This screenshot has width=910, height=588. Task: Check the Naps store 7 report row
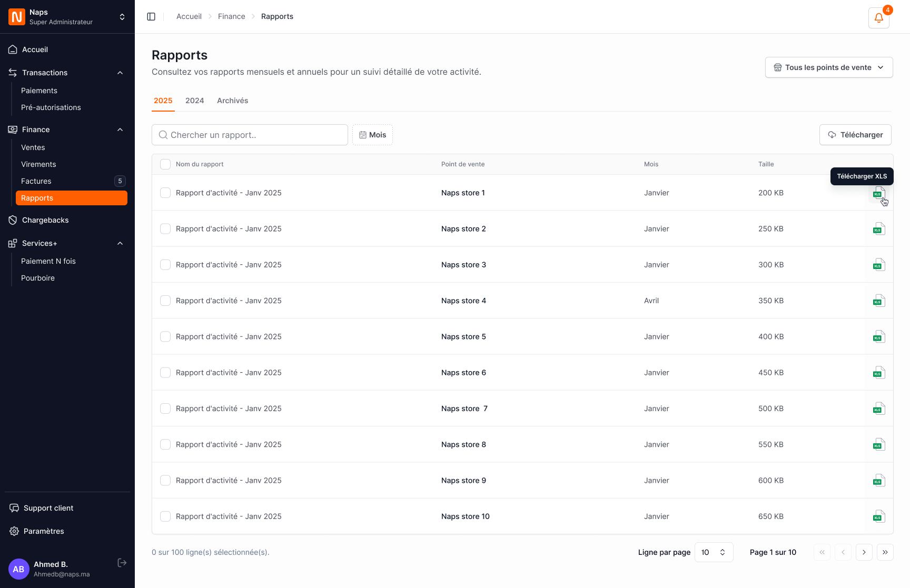point(165,408)
